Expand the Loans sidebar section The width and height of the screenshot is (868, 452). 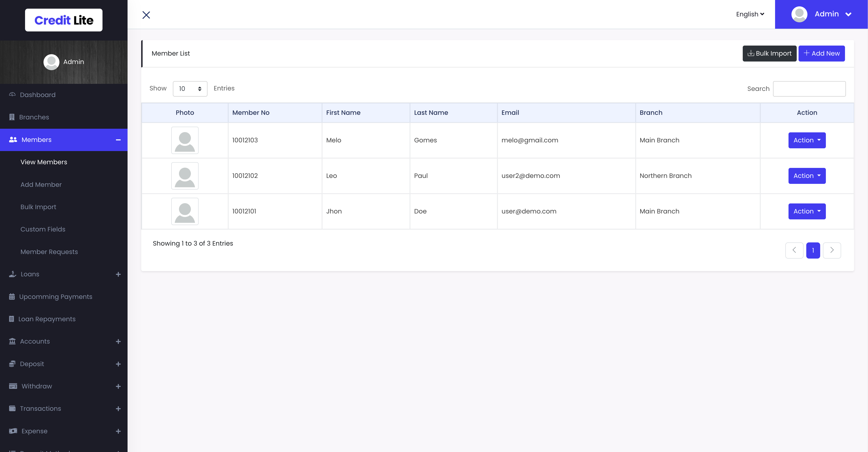click(x=118, y=274)
